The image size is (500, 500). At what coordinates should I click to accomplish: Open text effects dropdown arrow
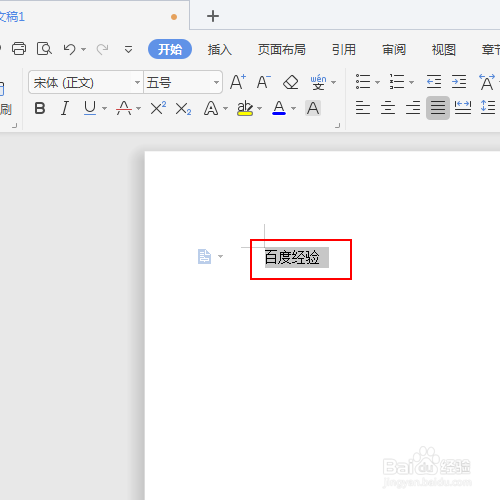tap(225, 108)
